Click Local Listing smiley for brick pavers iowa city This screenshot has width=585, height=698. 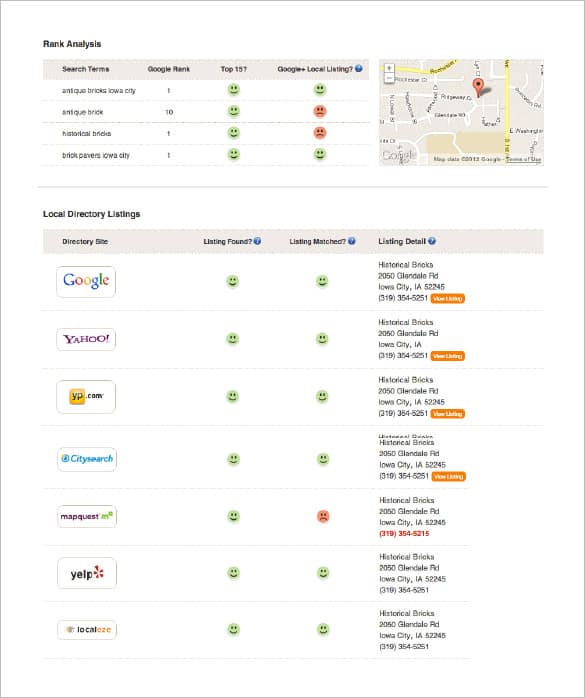click(x=320, y=154)
